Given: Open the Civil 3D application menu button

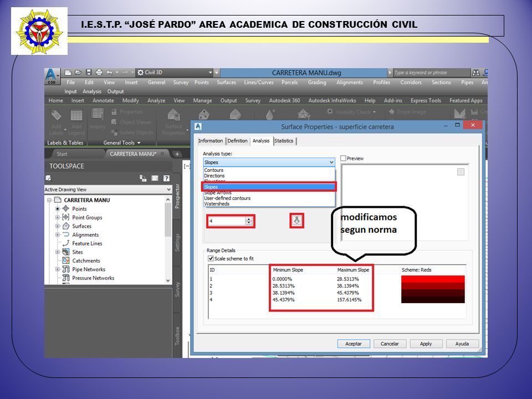Looking at the screenshot, I should (x=52, y=76).
